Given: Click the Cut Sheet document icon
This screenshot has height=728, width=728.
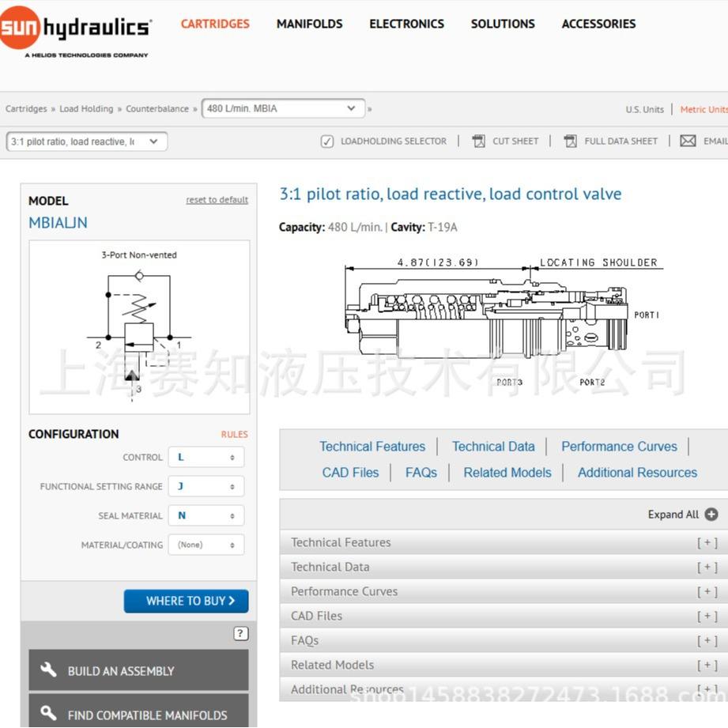Looking at the screenshot, I should tap(478, 141).
